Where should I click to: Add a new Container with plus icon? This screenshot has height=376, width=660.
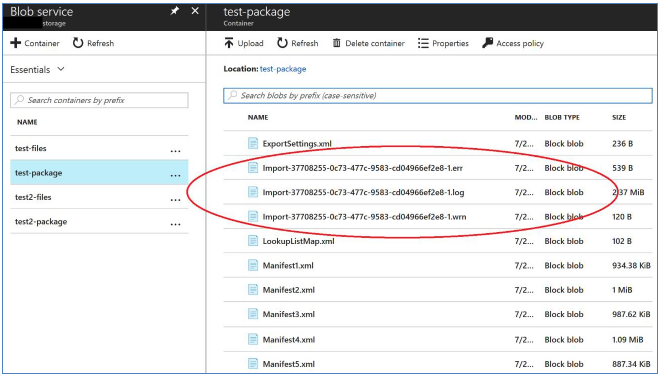pos(35,43)
